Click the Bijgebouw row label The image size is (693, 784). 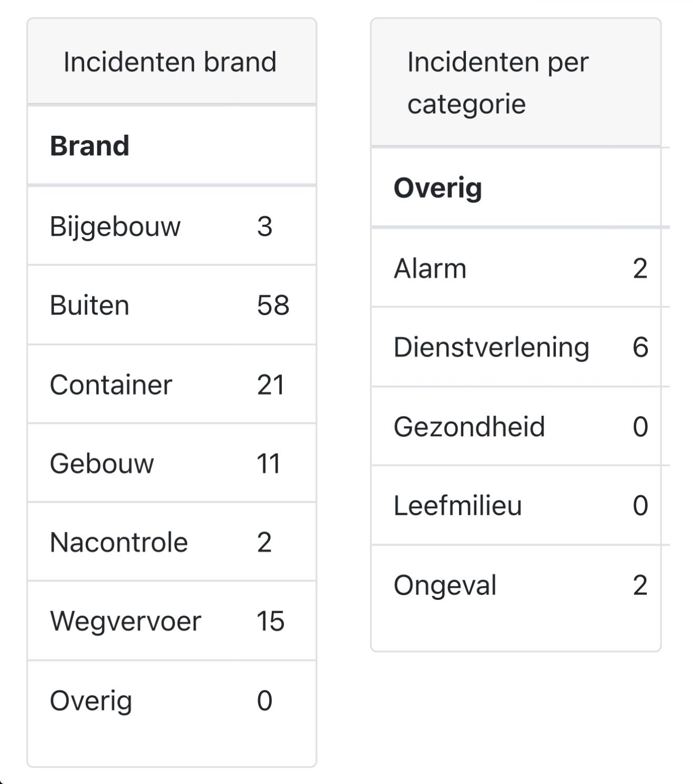coord(115,227)
